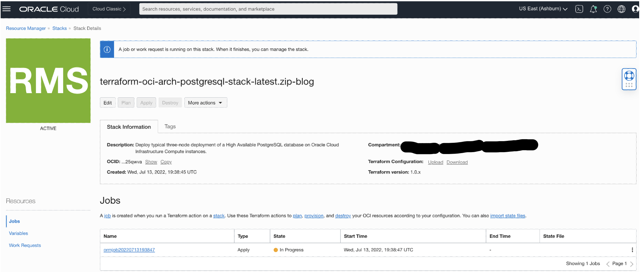Open Work Requests in Resources sidebar
Viewport: 644px width, 272px height.
click(x=25, y=245)
